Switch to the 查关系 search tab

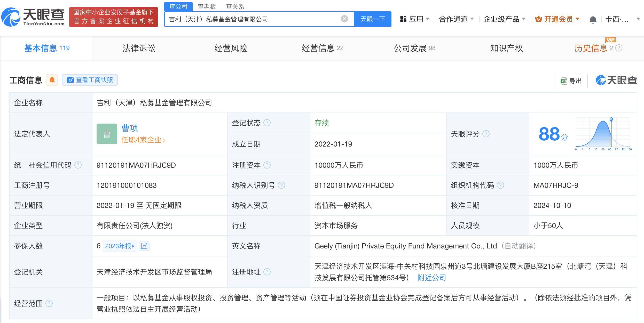[235, 6]
